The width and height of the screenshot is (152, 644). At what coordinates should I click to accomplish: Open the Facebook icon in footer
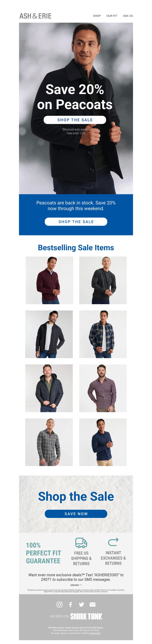[x=70, y=605]
